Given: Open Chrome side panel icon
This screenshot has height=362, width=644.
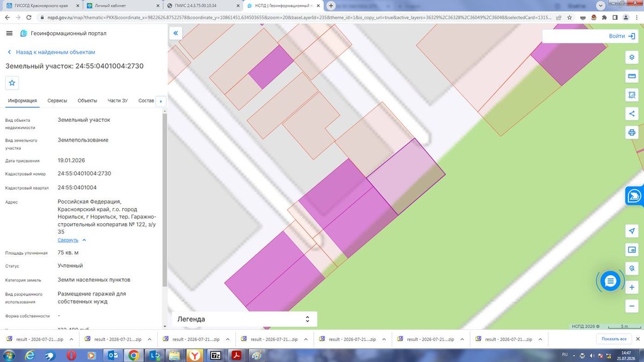Looking at the screenshot, I should [616, 17].
